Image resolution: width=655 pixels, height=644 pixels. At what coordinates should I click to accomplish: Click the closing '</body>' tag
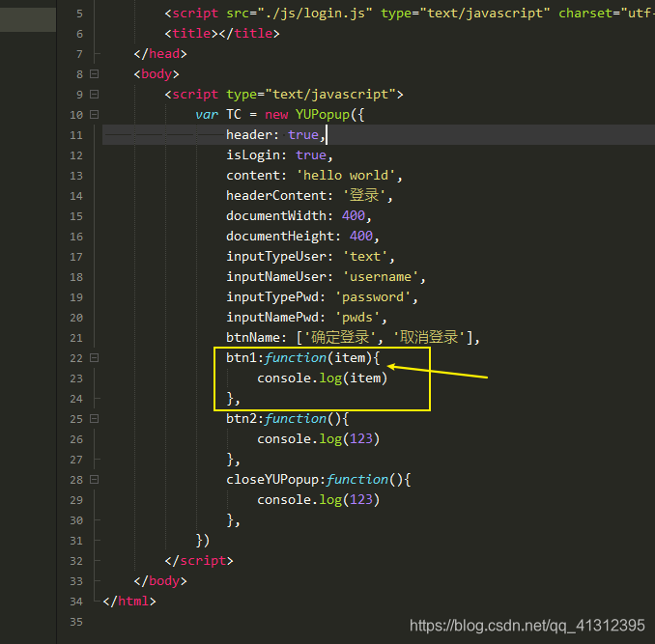(160, 581)
